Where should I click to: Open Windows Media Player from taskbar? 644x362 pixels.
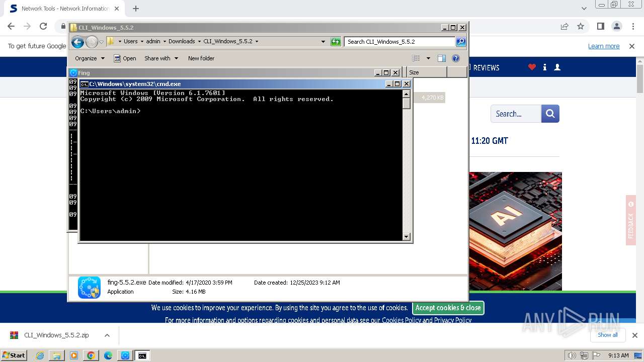click(74, 355)
